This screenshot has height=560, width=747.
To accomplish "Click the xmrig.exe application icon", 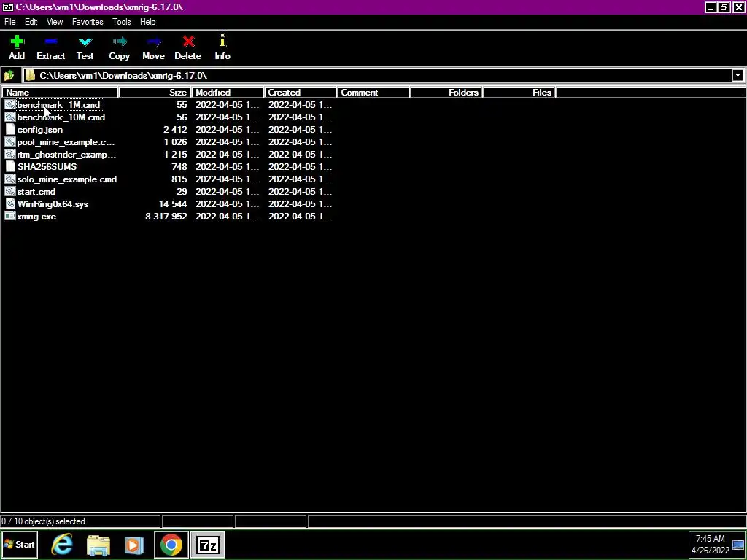I will click(10, 216).
